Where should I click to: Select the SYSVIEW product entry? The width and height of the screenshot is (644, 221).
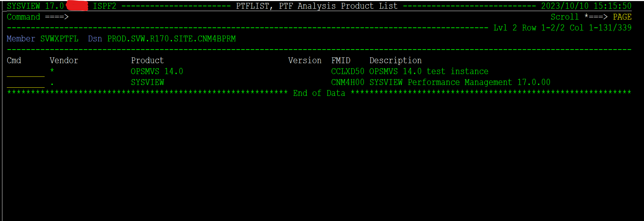pos(147,82)
